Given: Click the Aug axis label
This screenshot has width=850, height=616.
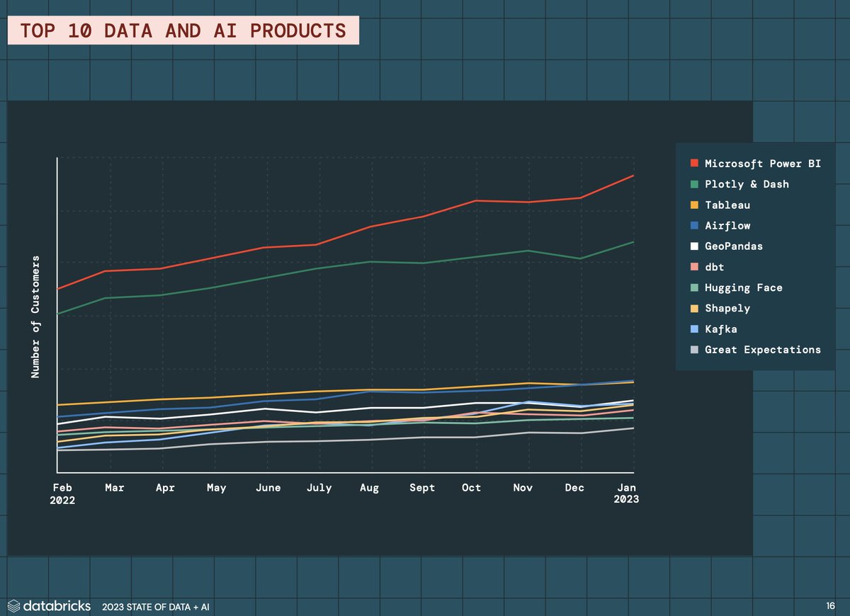Looking at the screenshot, I should [x=369, y=489].
